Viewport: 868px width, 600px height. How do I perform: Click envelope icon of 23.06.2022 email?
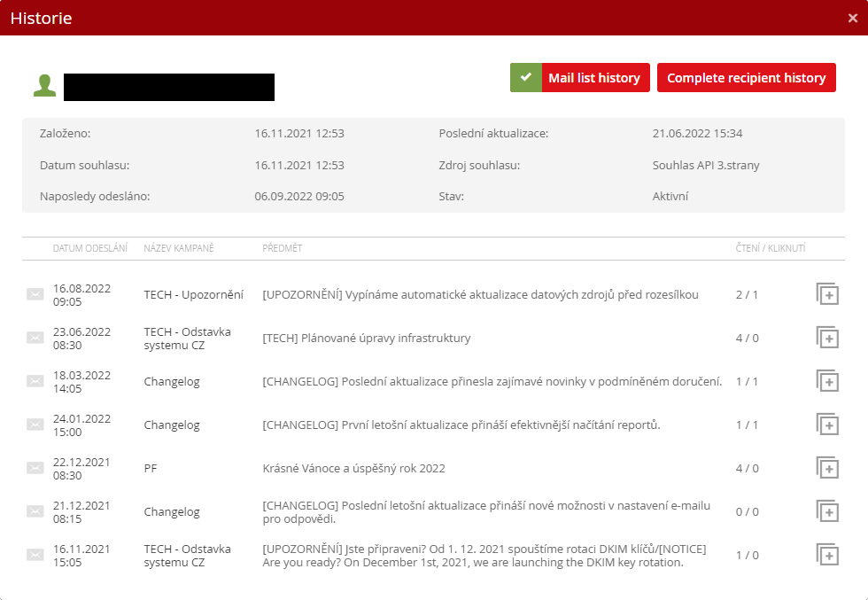point(35,338)
